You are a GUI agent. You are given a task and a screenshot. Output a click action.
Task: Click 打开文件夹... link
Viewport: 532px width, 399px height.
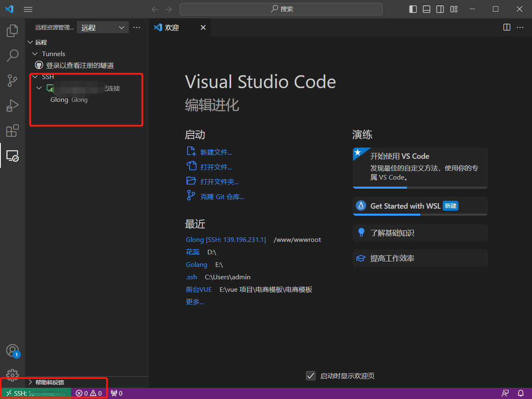coord(219,182)
